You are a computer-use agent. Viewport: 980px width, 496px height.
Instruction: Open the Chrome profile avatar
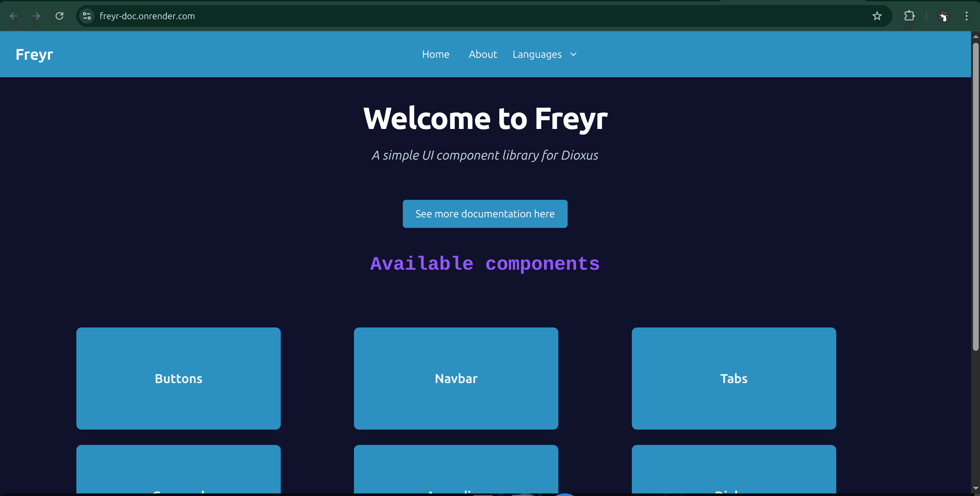[944, 16]
